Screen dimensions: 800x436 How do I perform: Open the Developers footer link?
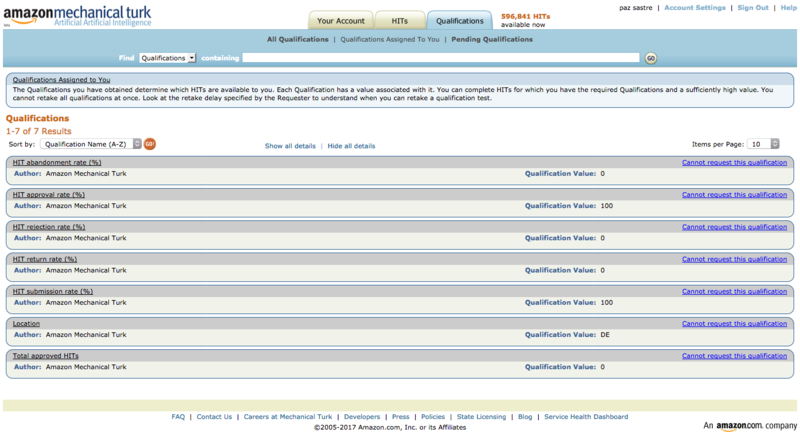pyautogui.click(x=362, y=417)
